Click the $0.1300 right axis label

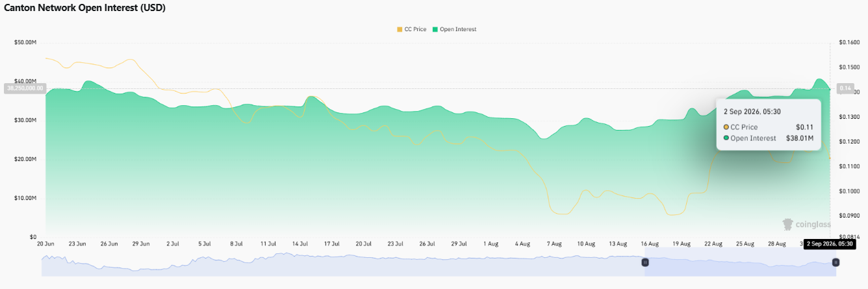click(850, 117)
